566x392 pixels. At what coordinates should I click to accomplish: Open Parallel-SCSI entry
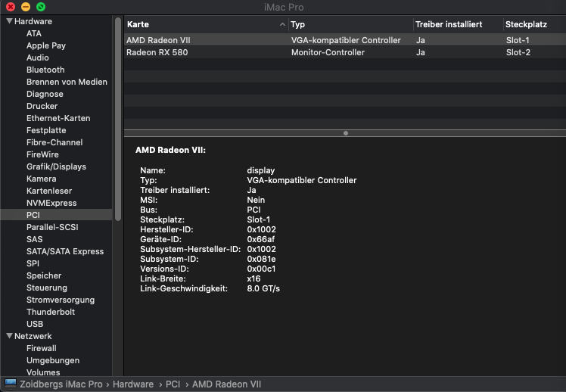click(52, 227)
